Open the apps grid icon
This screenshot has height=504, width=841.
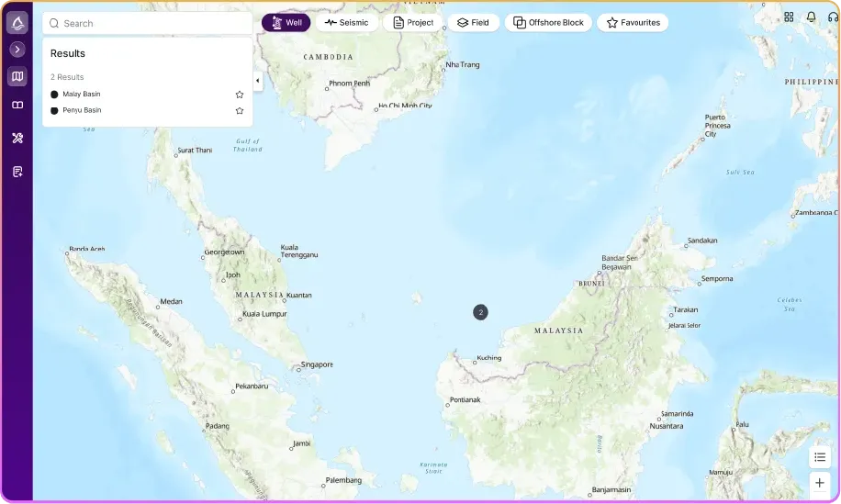coord(789,17)
